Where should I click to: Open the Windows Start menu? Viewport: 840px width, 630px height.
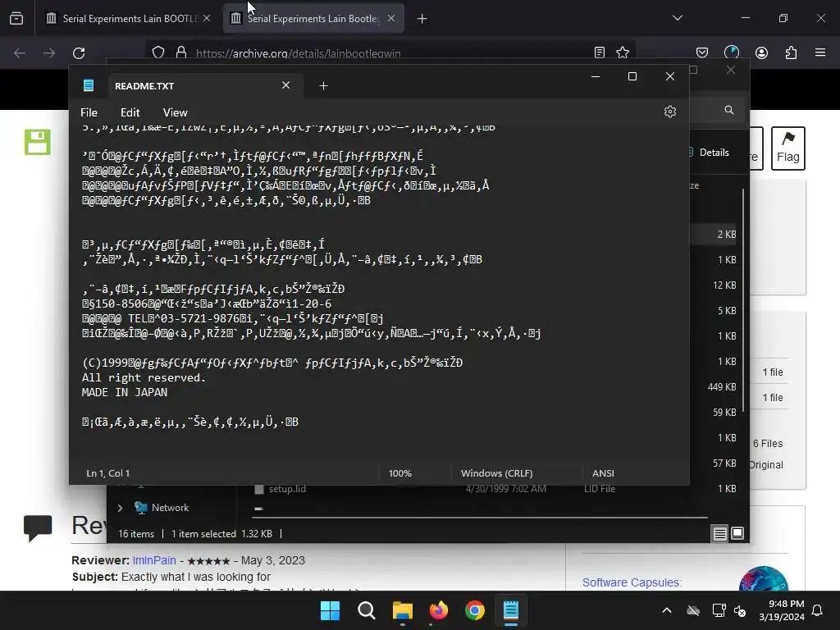point(330,610)
